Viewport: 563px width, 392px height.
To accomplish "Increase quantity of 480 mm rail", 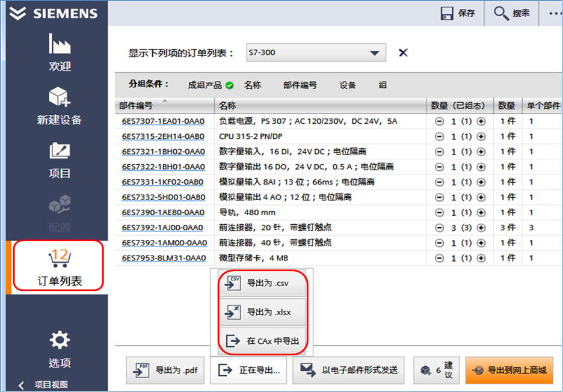I will click(481, 212).
